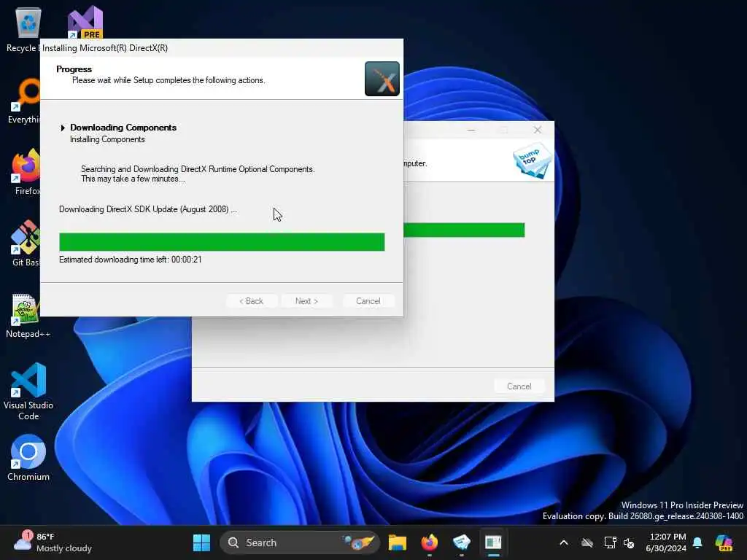Click the Next button in DirectX setup
Screen dimensions: 747x560
click(306, 301)
